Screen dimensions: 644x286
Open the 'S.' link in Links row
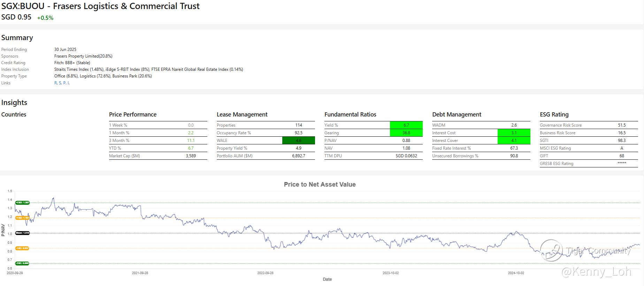(x=60, y=83)
